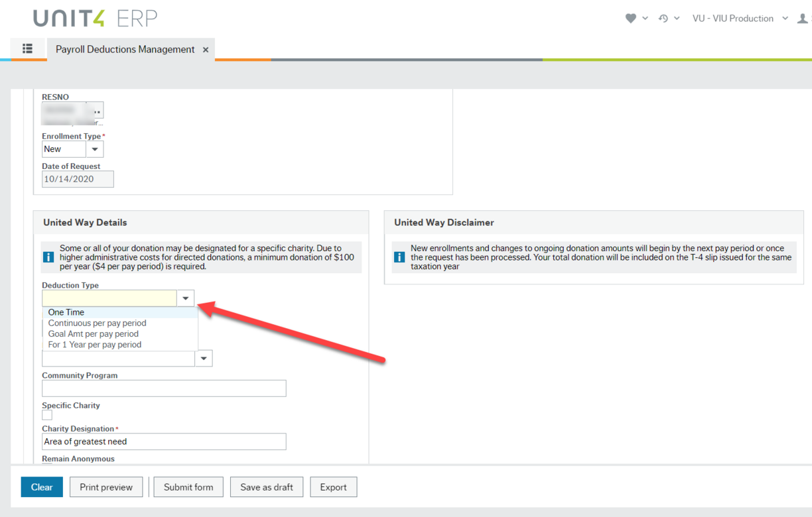Viewport: 812px width, 517px height.
Task: Click the RESNO lookup ellipsis button
Action: 96,111
